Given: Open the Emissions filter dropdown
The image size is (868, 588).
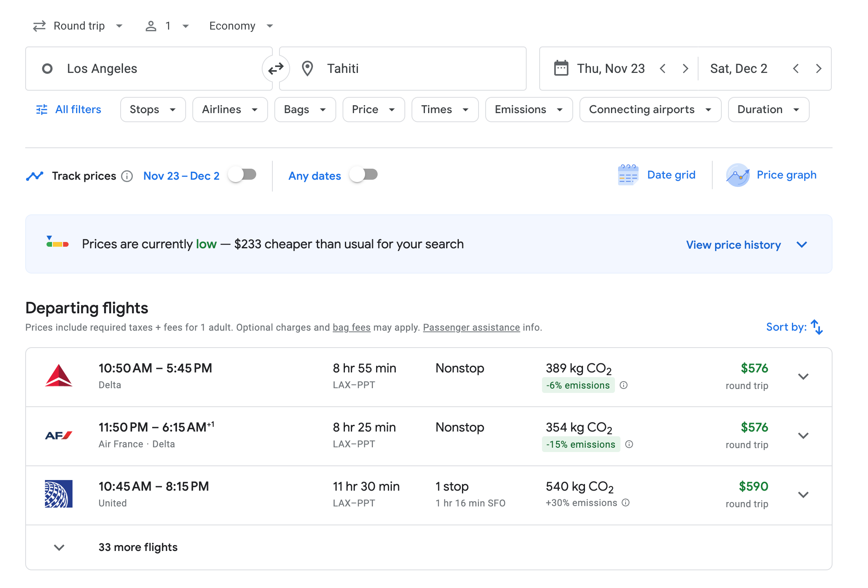Looking at the screenshot, I should coord(529,110).
